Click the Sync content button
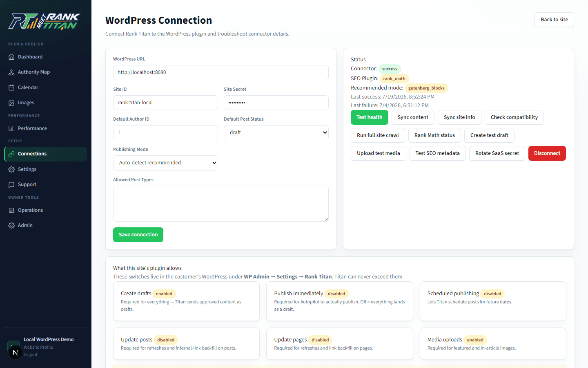 [x=413, y=117]
